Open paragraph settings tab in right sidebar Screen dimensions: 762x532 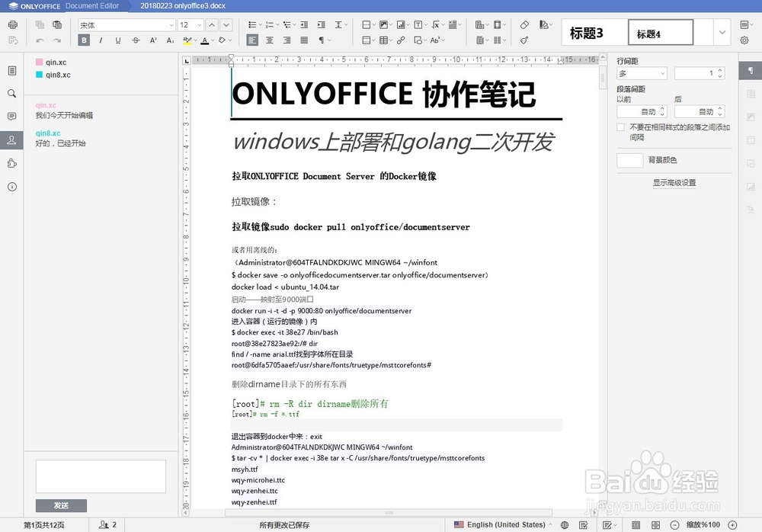[751, 71]
